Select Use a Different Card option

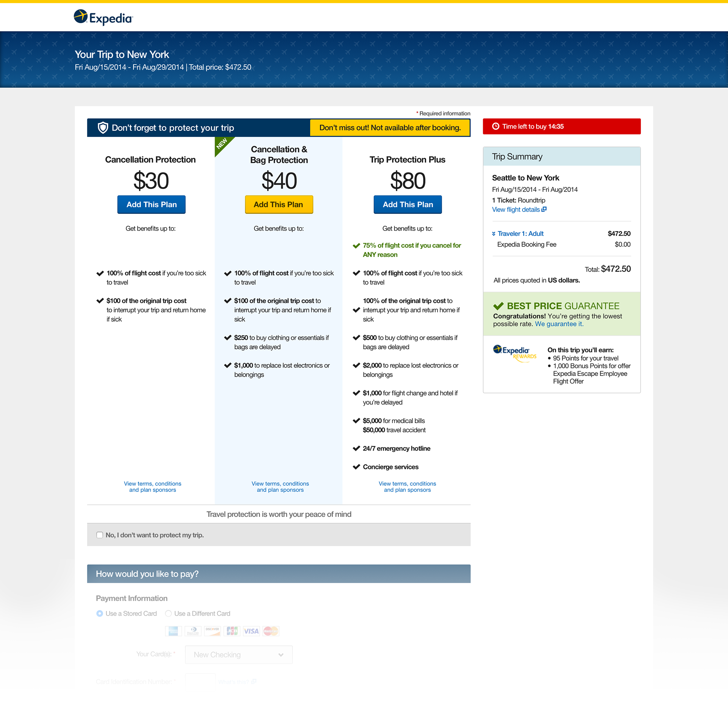(x=169, y=614)
